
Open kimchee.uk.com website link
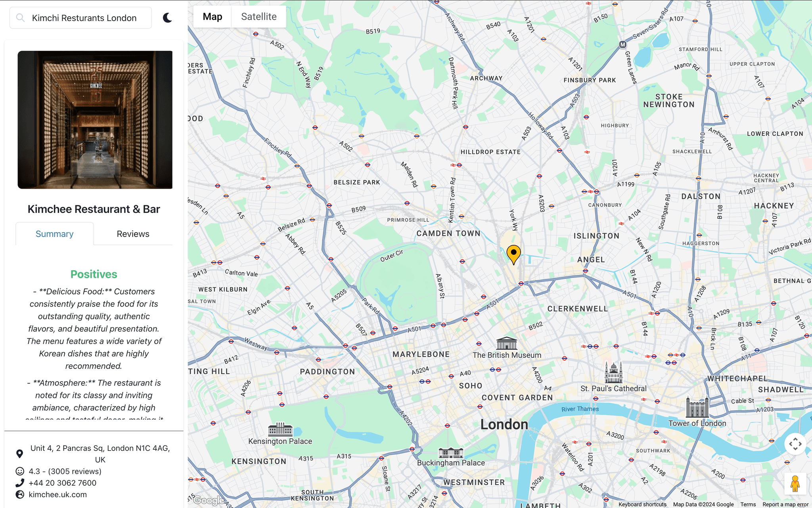(x=58, y=495)
